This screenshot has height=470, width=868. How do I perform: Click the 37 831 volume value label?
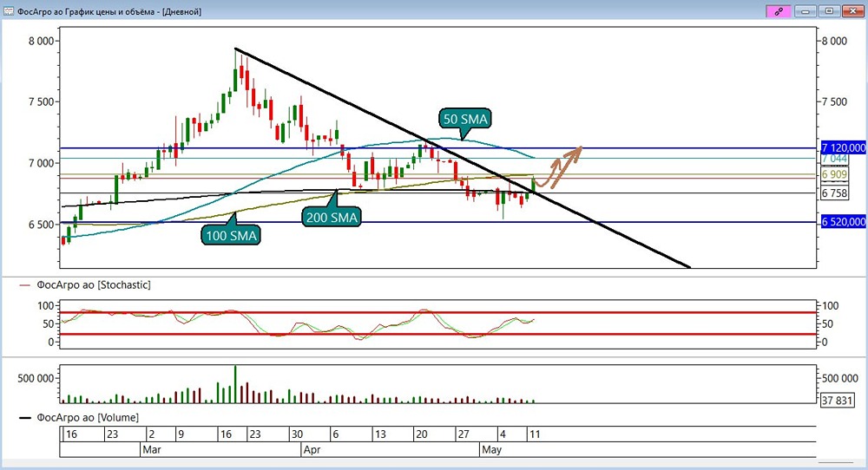coord(837,400)
